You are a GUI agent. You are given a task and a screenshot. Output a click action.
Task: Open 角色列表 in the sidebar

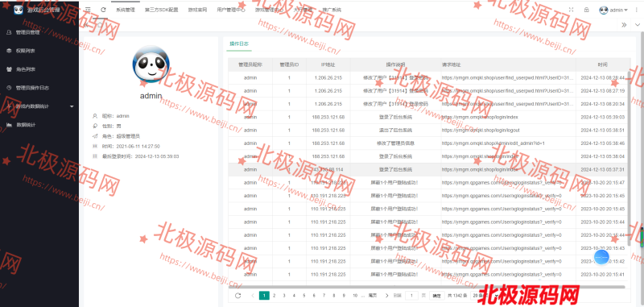(26, 69)
